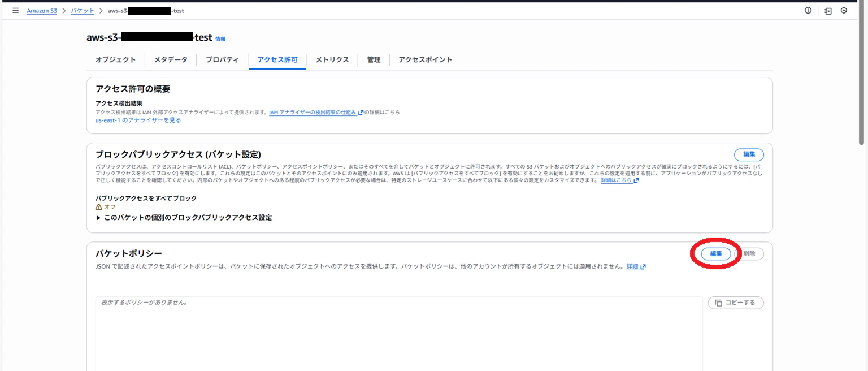Switch to the プロパティ tab
This screenshot has width=868, height=371.
click(x=222, y=59)
